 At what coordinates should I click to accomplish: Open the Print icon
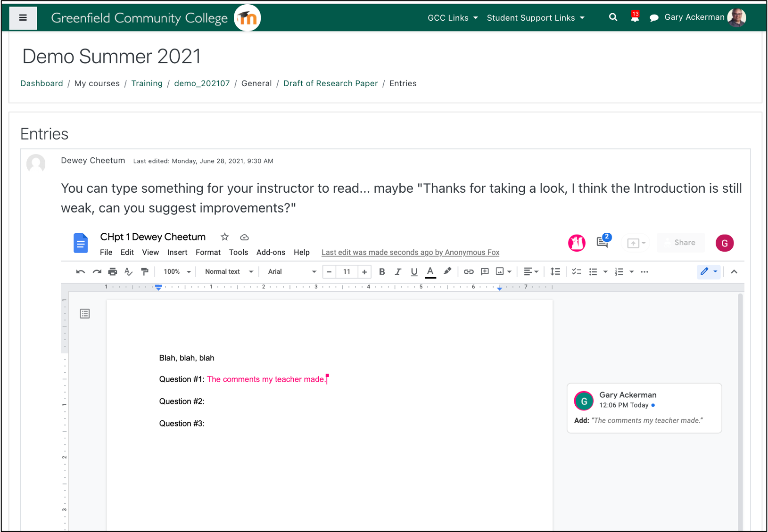(112, 271)
